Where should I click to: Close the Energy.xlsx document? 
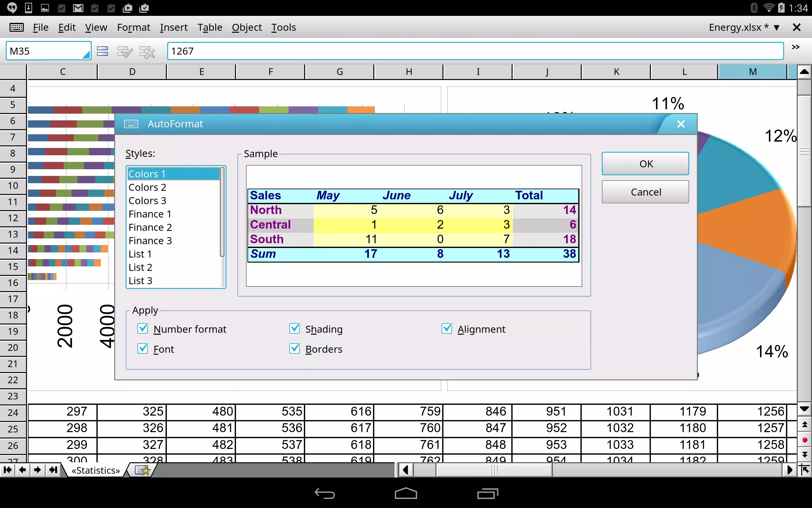click(796, 27)
